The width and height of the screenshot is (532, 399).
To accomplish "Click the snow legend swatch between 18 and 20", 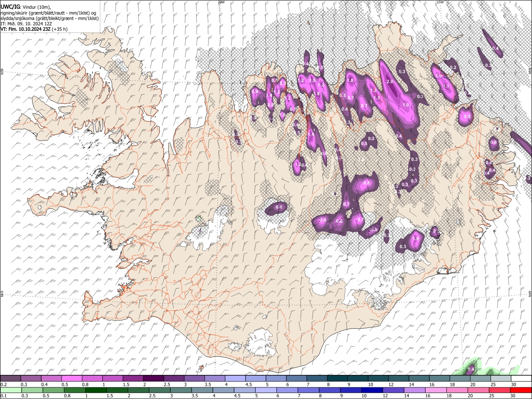I will [x=459, y=379].
